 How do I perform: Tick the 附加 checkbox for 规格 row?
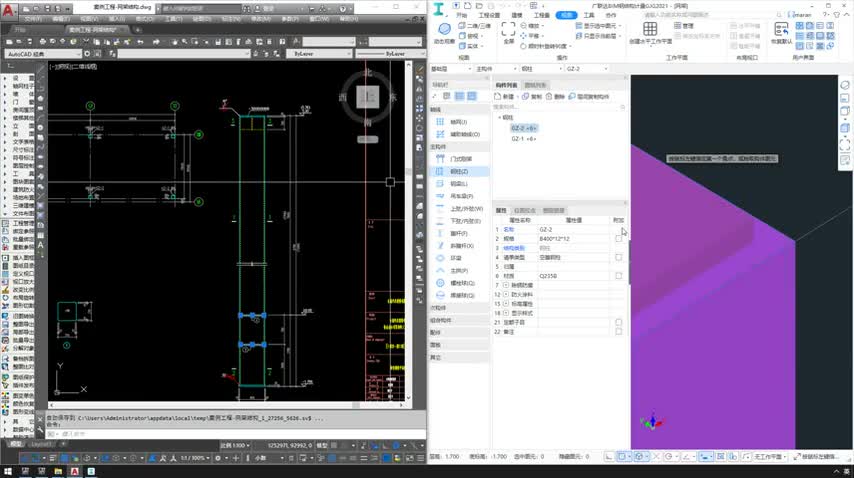(x=619, y=239)
